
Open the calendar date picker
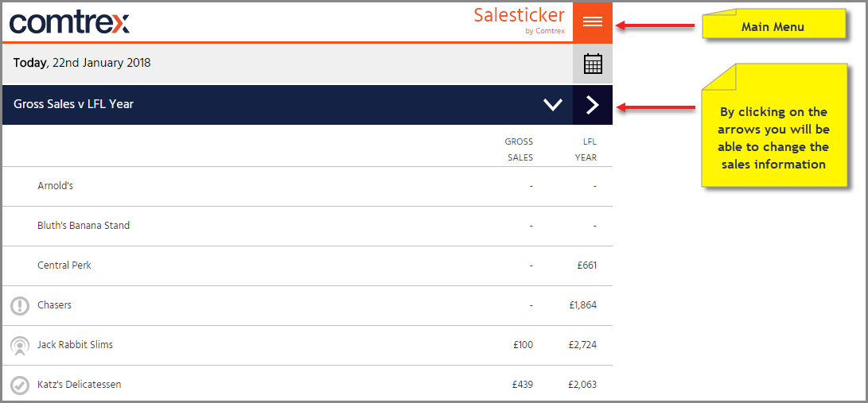click(592, 64)
